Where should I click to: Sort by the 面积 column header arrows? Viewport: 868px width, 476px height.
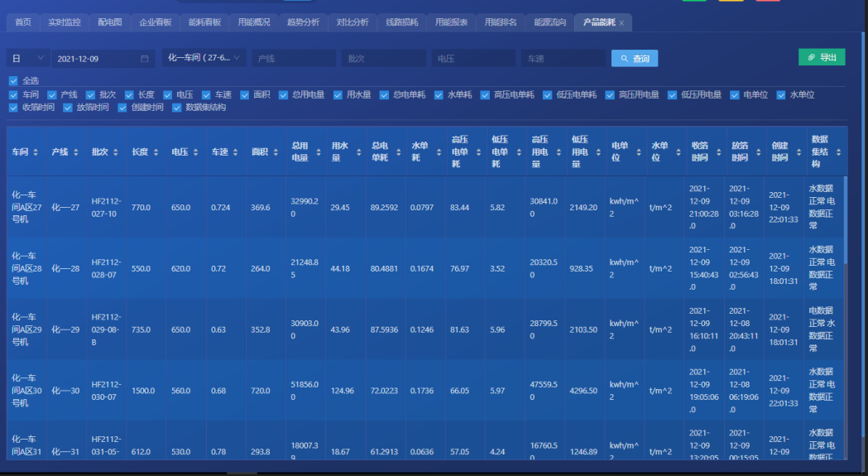276,152
